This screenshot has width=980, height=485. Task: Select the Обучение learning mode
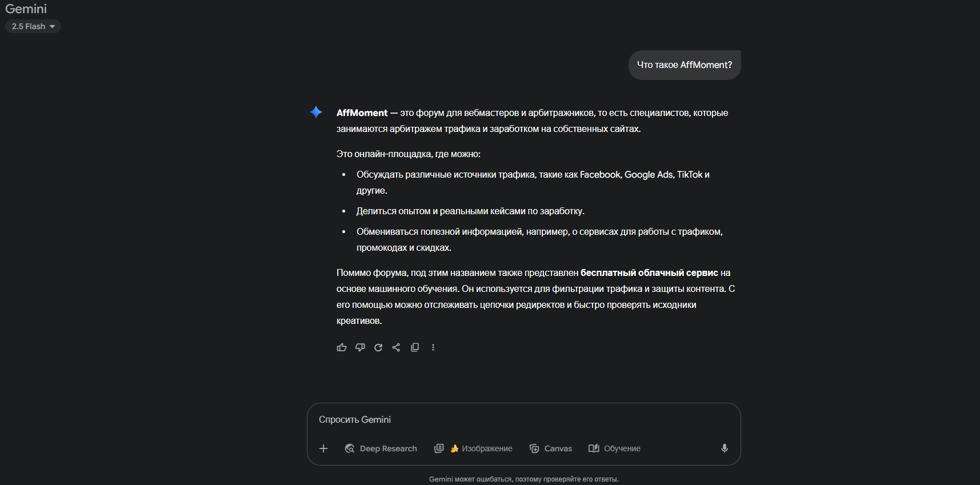click(x=615, y=448)
